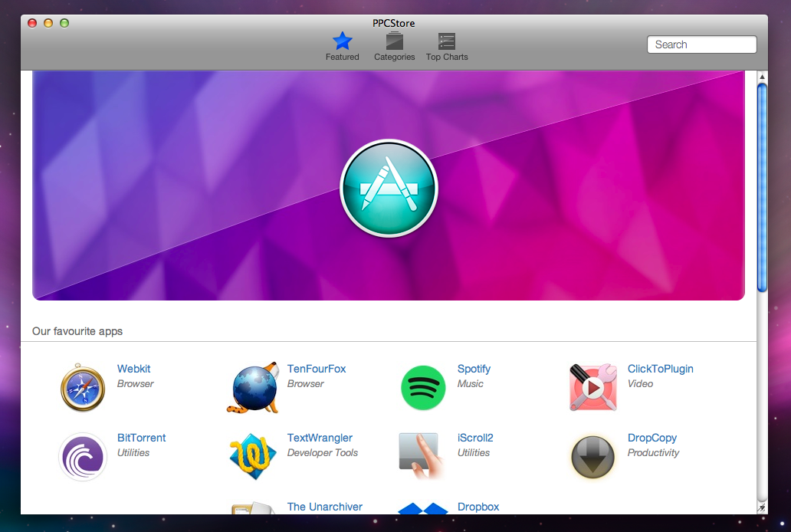The height and width of the screenshot is (532, 791).
Task: Switch to the Top Charts tab label
Action: 446,57
